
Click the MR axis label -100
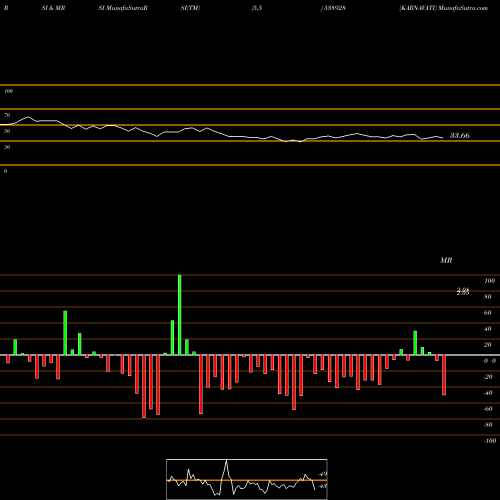[490, 441]
